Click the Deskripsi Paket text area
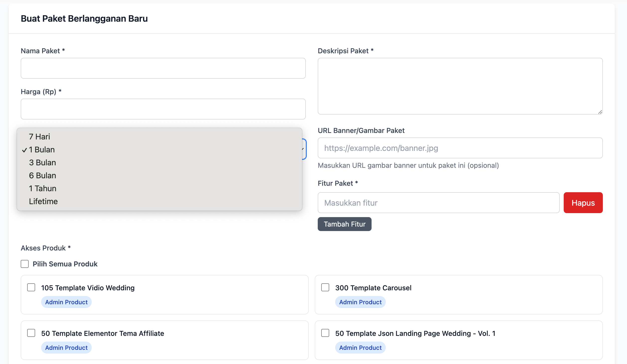The image size is (627, 364). click(460, 86)
